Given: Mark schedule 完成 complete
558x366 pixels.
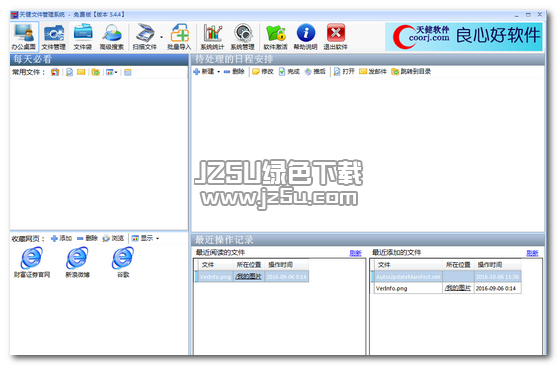Looking at the screenshot, I should [x=289, y=72].
